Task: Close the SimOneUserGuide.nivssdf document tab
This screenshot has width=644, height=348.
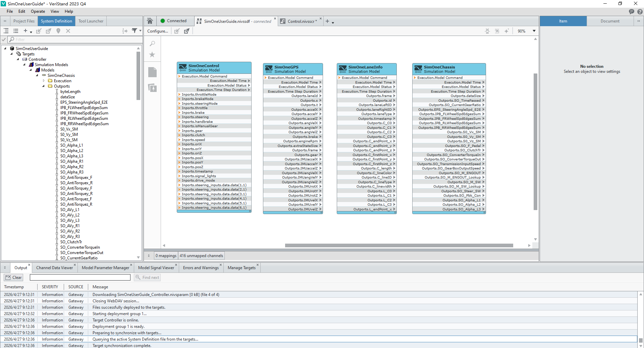Action: pyautogui.click(x=275, y=18)
